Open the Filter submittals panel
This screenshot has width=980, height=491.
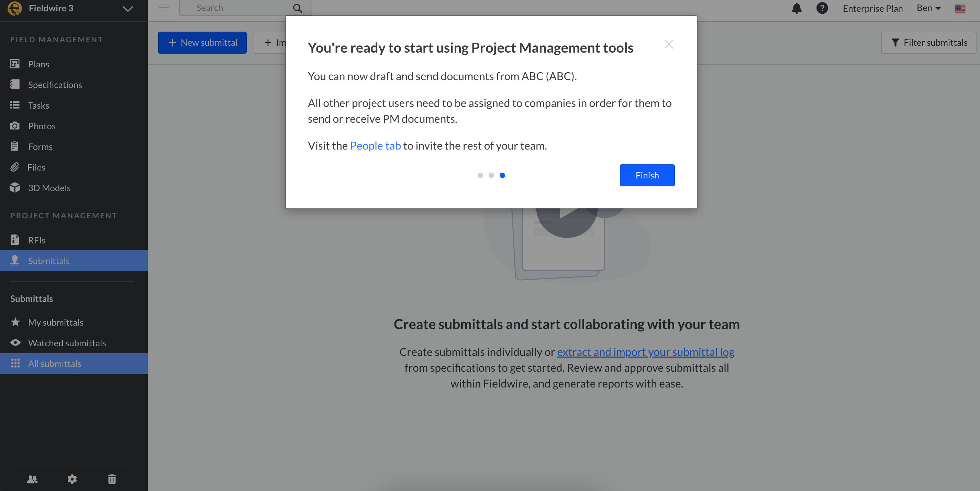(x=929, y=43)
